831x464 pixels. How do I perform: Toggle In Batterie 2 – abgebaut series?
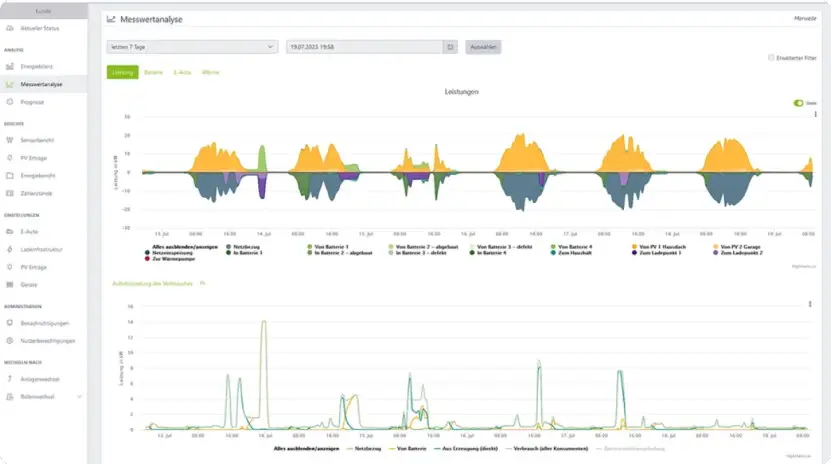340,253
